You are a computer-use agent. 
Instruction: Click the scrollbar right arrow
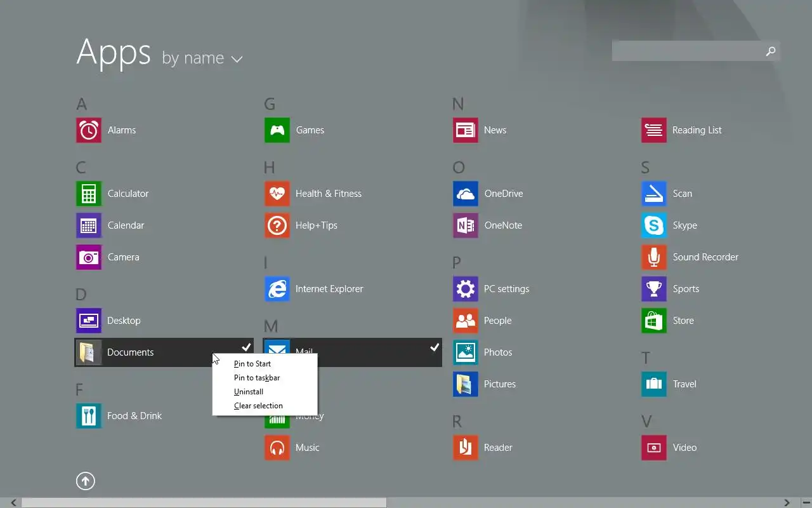(787, 502)
